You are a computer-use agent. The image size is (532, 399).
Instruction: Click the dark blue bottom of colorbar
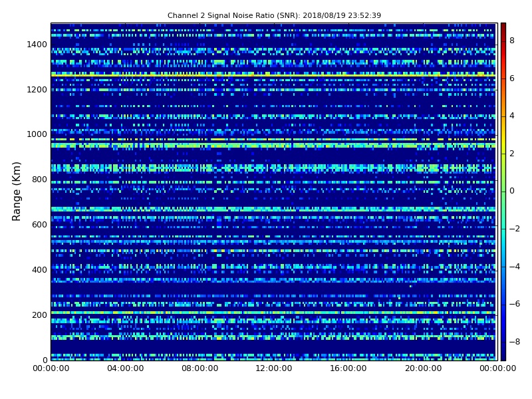click(503, 351)
